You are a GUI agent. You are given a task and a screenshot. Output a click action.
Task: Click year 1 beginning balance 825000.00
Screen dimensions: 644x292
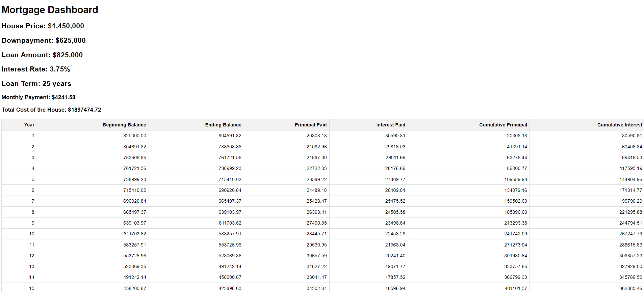click(134, 136)
